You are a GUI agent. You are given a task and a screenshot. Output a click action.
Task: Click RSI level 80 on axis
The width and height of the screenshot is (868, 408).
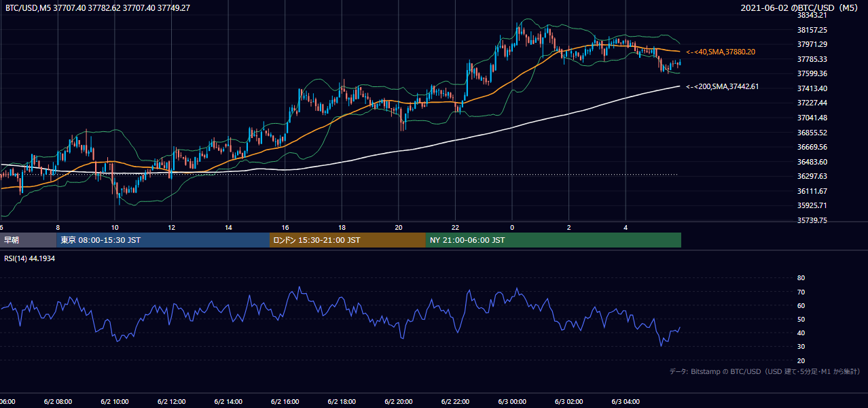(x=801, y=278)
